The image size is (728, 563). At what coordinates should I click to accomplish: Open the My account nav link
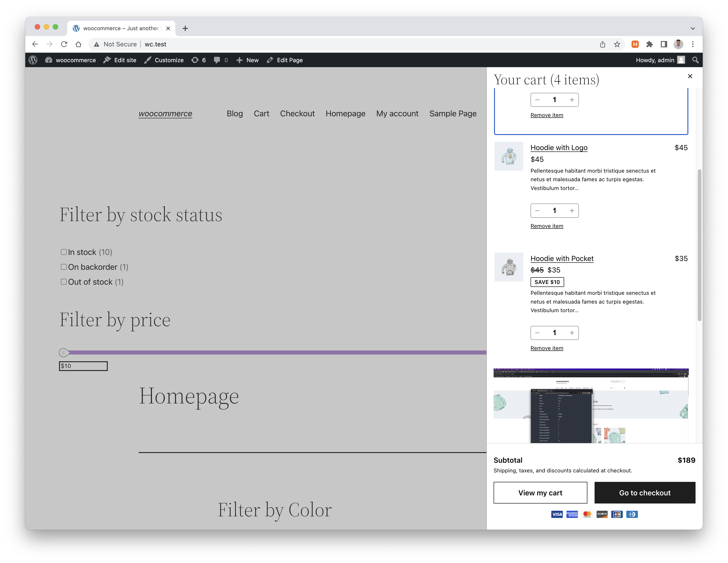tap(397, 114)
